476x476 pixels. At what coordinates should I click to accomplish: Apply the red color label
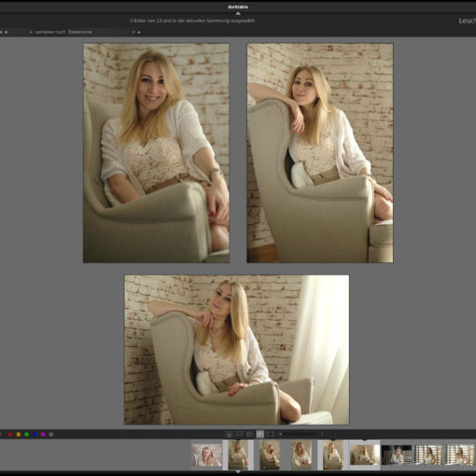pyautogui.click(x=10, y=434)
